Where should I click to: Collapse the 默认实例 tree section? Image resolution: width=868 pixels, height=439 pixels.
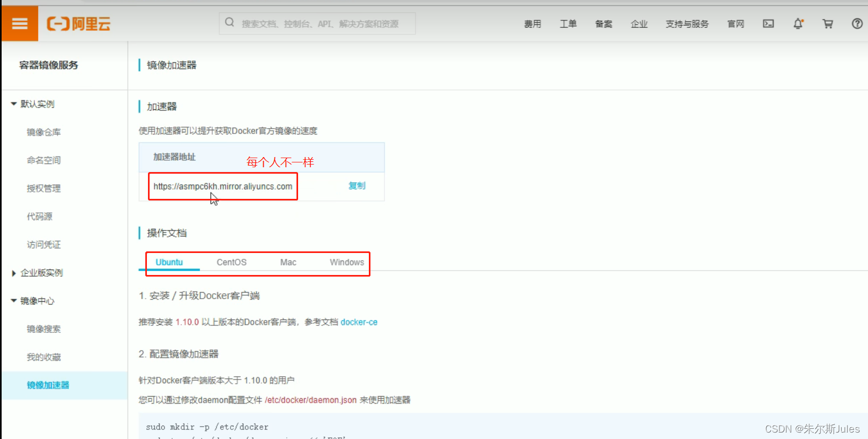click(14, 104)
